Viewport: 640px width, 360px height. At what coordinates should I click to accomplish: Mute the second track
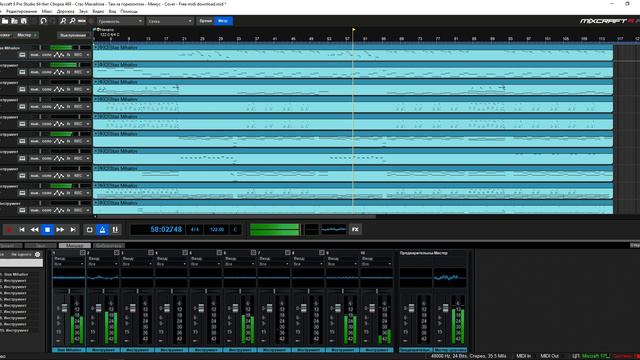pyautogui.click(x=35, y=72)
